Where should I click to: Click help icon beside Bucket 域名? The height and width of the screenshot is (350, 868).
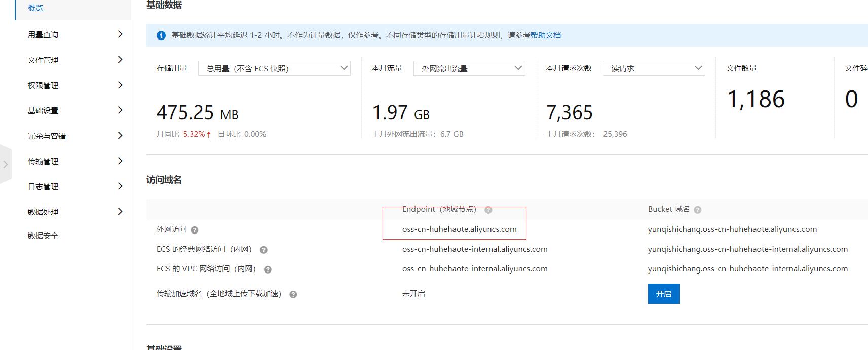click(x=698, y=210)
